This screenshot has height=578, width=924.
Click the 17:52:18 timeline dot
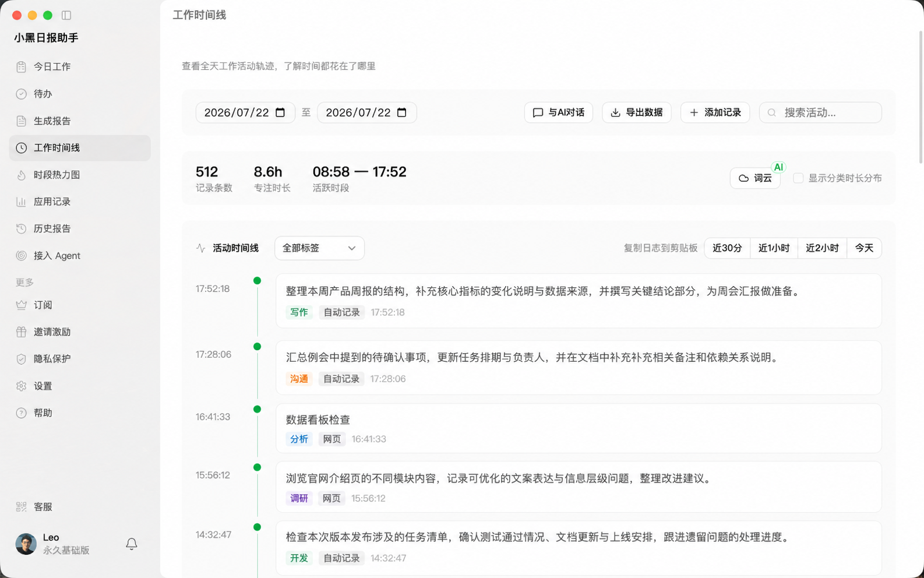point(257,281)
